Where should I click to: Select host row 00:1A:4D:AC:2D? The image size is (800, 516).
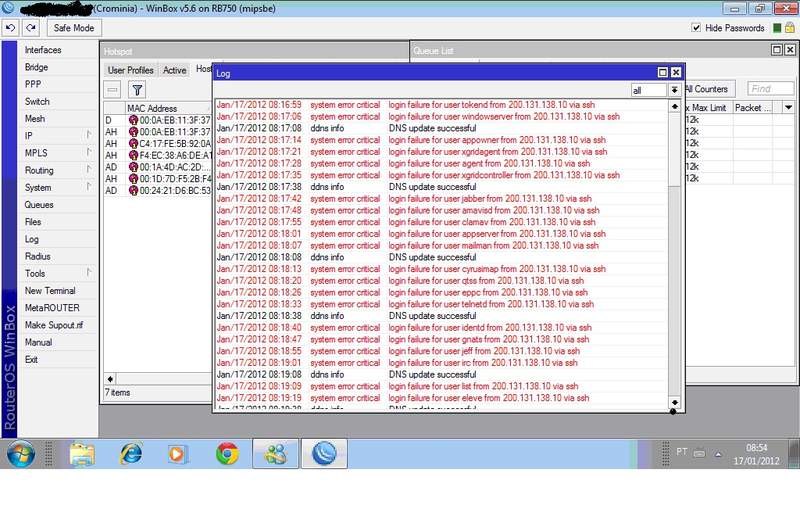158,167
